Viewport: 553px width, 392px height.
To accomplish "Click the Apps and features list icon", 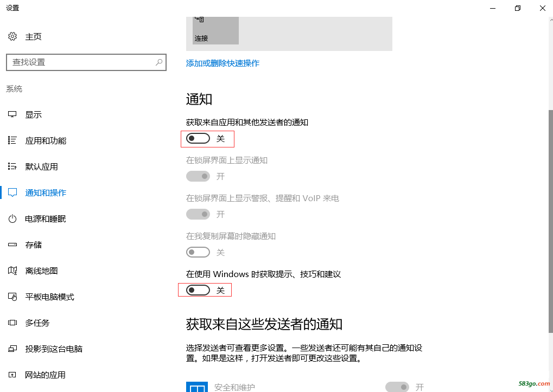I will tap(12, 140).
